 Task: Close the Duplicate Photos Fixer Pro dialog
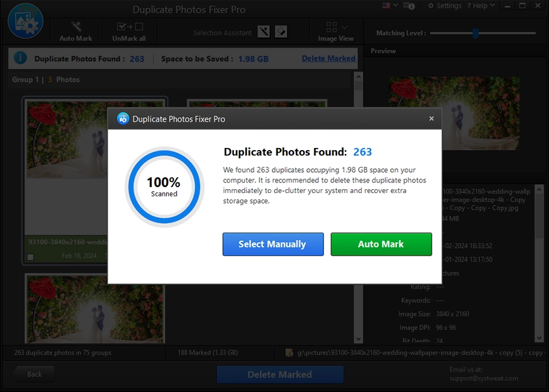(432, 119)
